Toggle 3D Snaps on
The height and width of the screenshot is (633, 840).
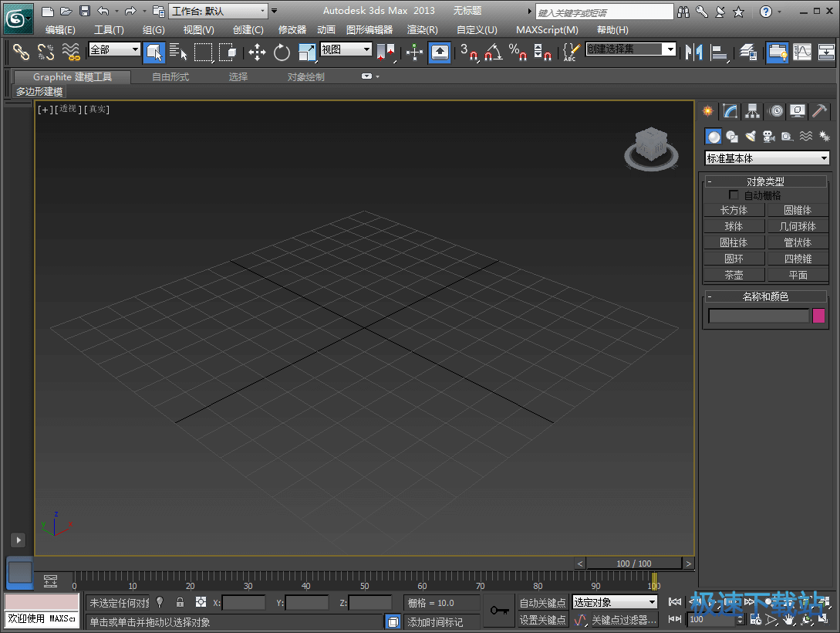469,52
